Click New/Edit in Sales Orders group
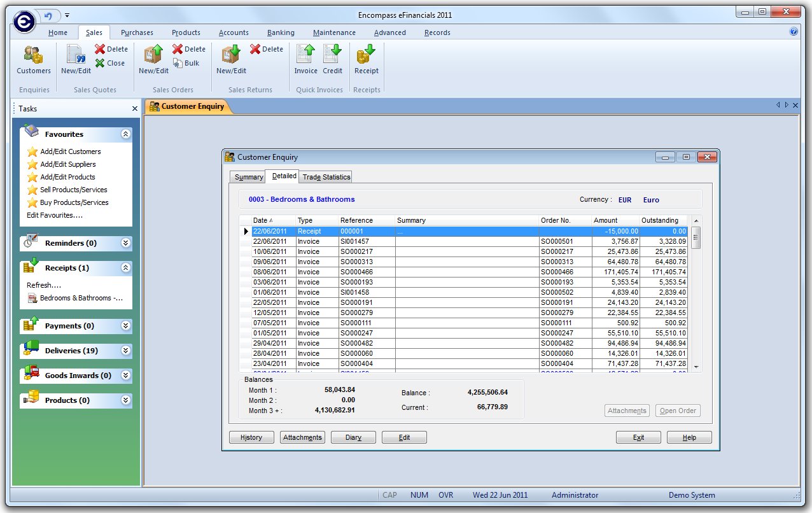Viewport: 812px width, 513px height. 153,60
